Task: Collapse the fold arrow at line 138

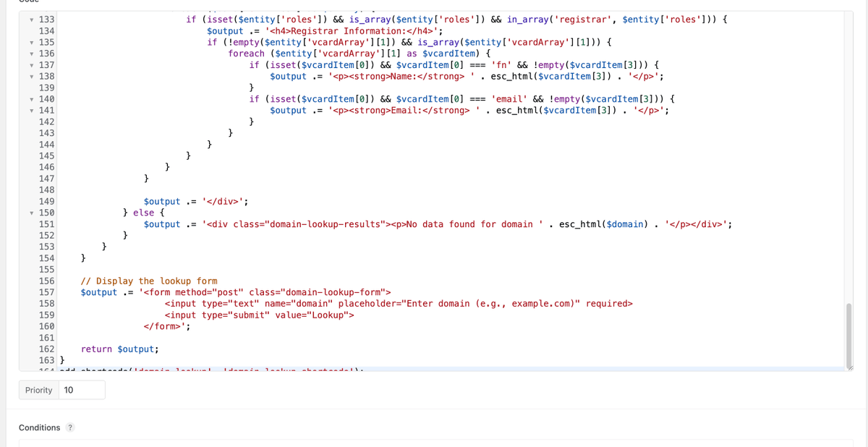Action: pos(32,76)
